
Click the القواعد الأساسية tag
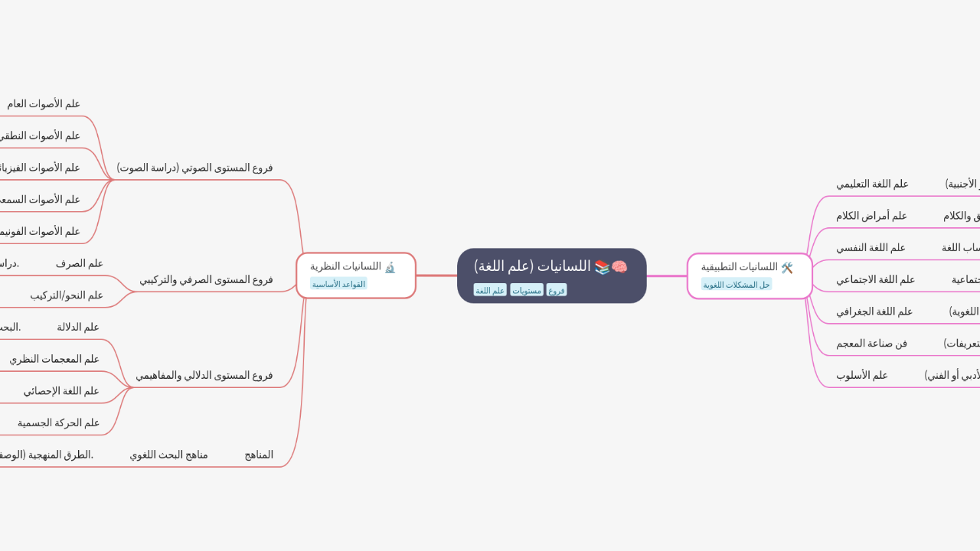coord(338,284)
